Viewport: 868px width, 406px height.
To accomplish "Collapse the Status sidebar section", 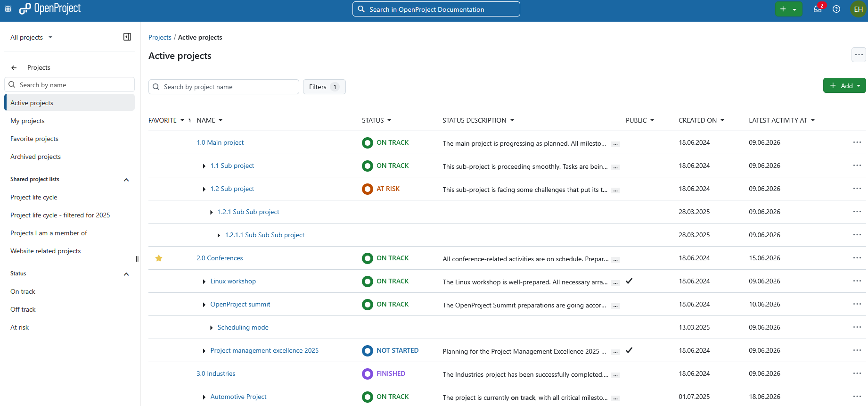I will pyautogui.click(x=126, y=274).
